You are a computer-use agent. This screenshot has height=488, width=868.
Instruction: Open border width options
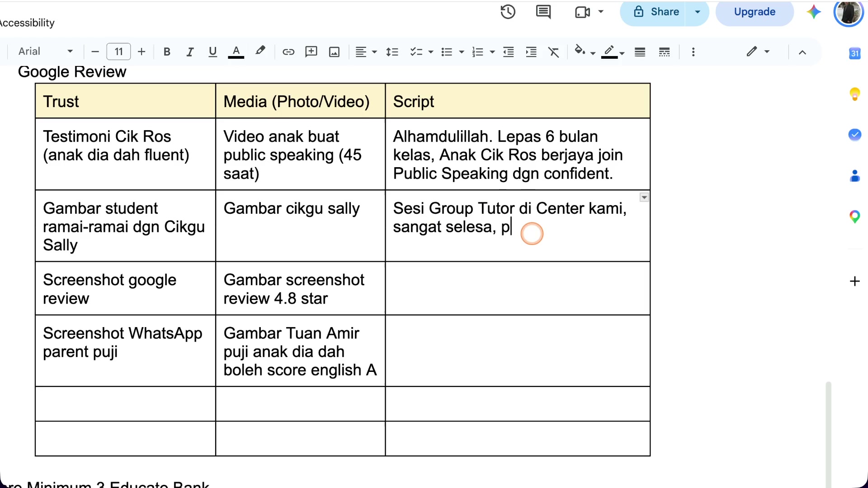640,52
